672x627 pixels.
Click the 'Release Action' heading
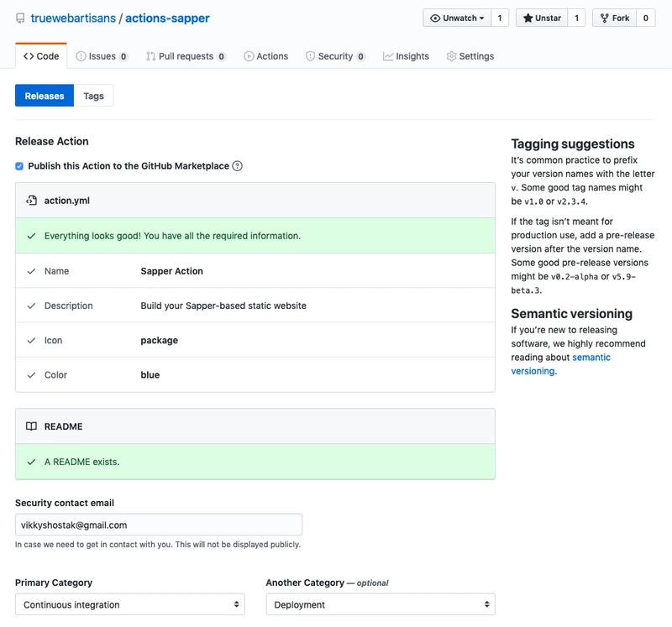(x=52, y=141)
